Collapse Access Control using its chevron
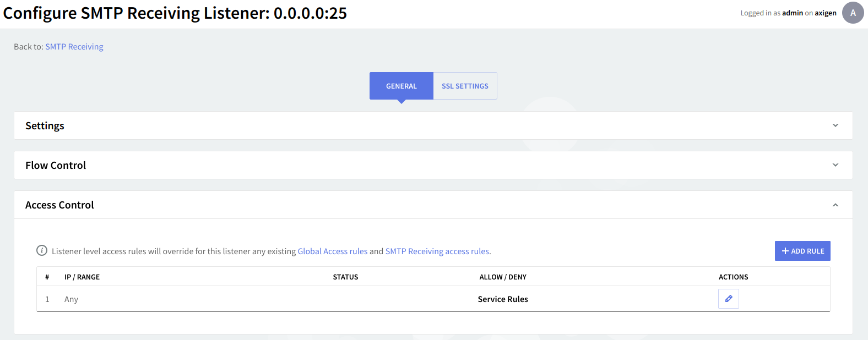This screenshot has height=340, width=868. coord(835,205)
